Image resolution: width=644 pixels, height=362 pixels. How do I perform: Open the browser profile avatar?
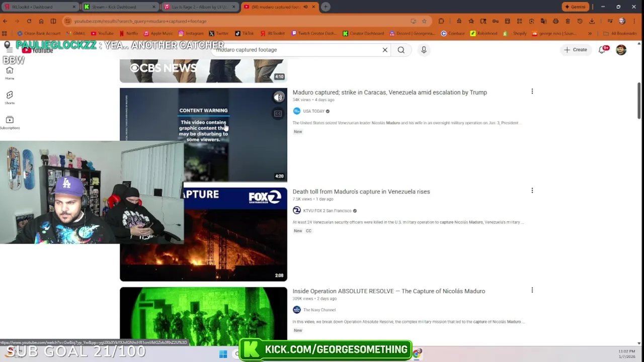click(622, 21)
